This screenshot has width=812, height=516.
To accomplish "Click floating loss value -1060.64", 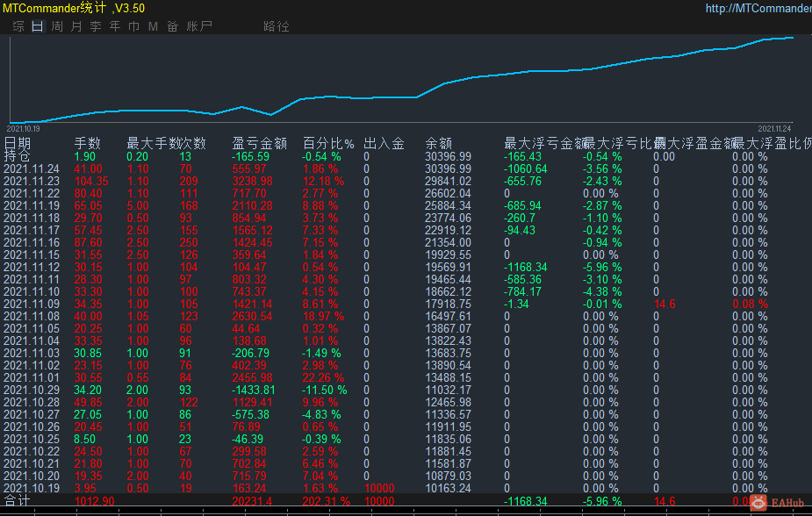I will (x=525, y=168).
